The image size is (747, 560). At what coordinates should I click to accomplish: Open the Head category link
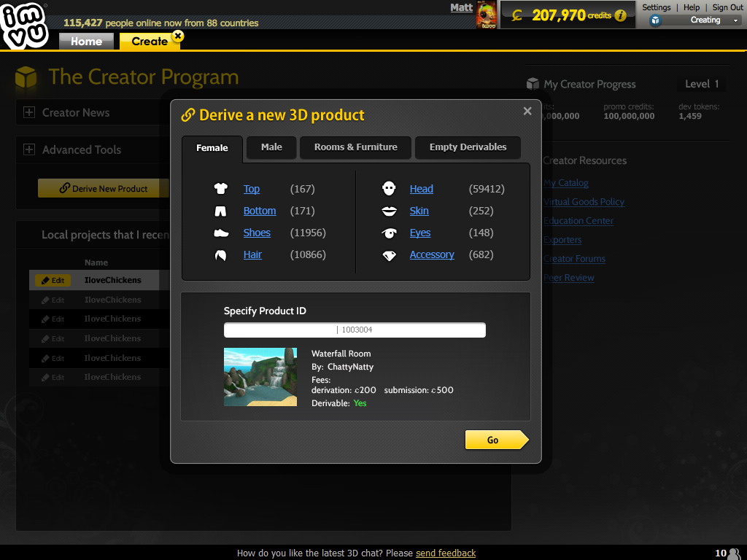[421, 189]
